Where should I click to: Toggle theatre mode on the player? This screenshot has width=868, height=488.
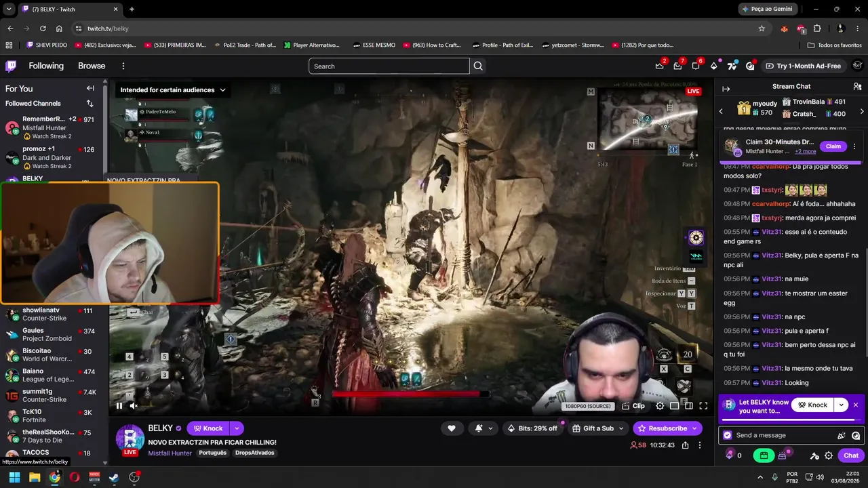(x=689, y=406)
